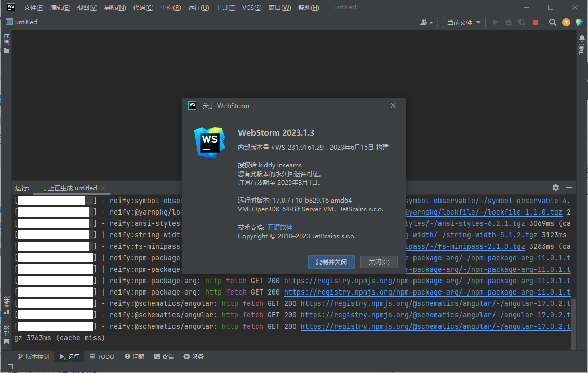Open Search Everywhere magnifier icon

552,22
